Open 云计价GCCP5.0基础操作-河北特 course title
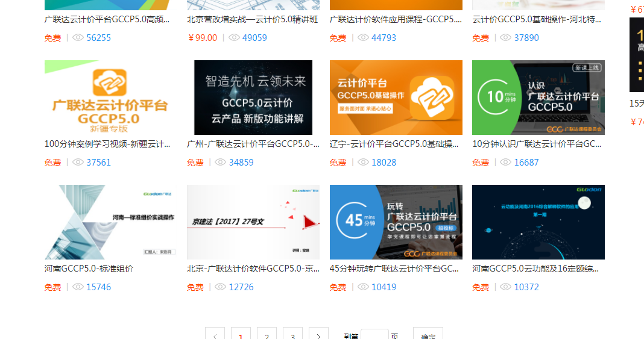 pos(537,19)
